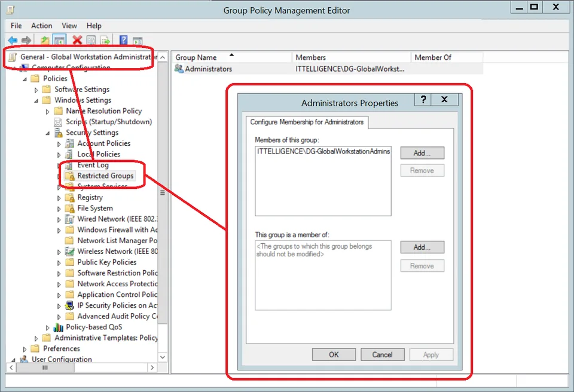
Task: Close the Administrators Properties dialog
Action: (445, 99)
